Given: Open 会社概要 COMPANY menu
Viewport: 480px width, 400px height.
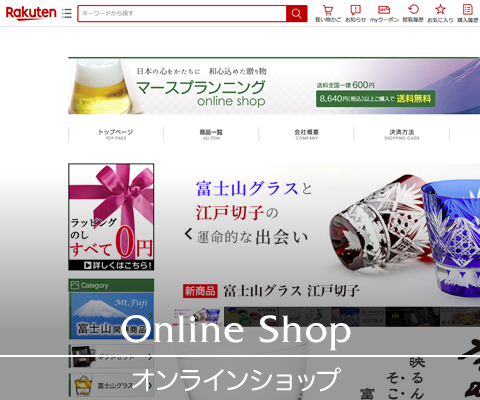Looking at the screenshot, I should click(306, 134).
